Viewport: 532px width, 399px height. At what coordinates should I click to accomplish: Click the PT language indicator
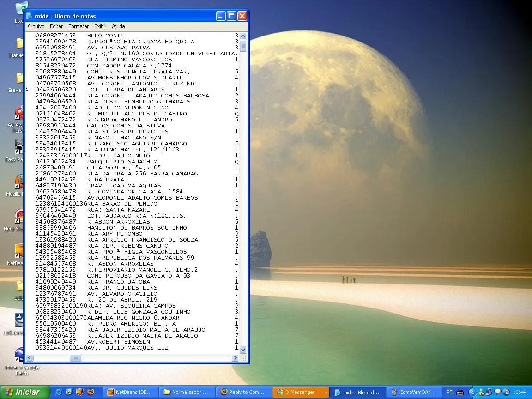(449, 392)
